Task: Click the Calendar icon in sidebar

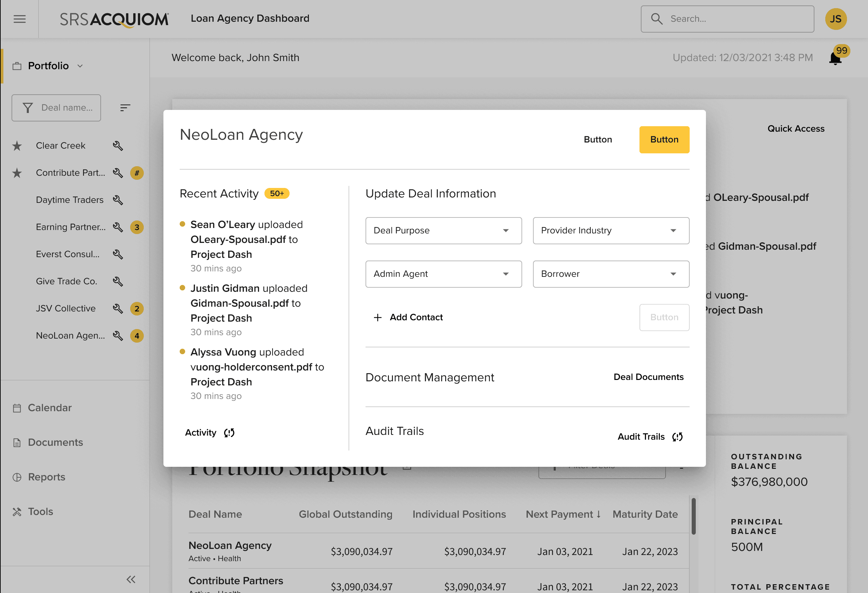Action: click(x=17, y=408)
